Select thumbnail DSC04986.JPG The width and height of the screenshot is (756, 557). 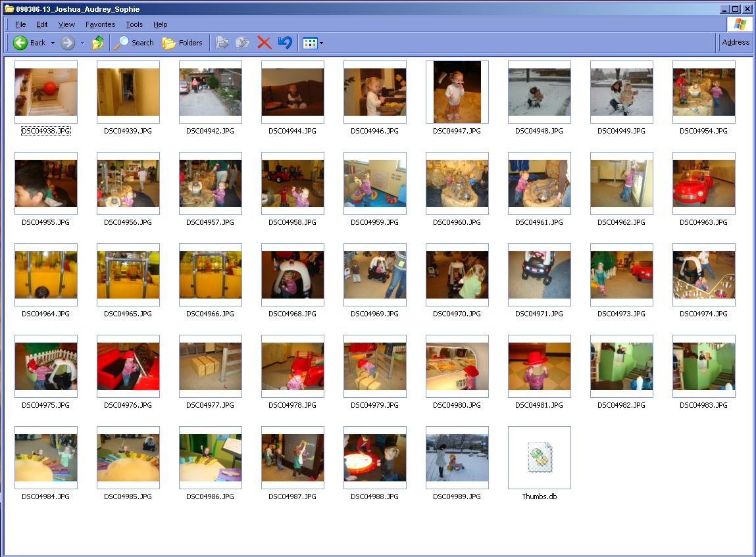pyautogui.click(x=210, y=458)
